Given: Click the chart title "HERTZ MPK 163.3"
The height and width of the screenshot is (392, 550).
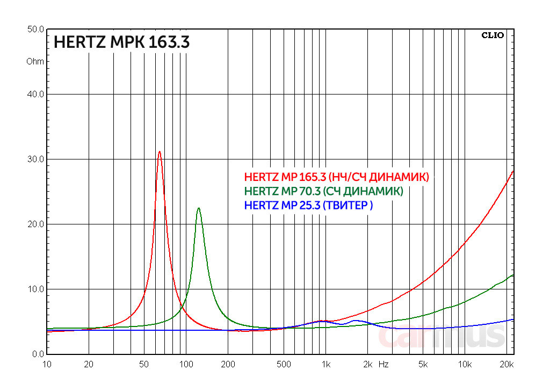Looking at the screenshot, I should click(x=122, y=42).
